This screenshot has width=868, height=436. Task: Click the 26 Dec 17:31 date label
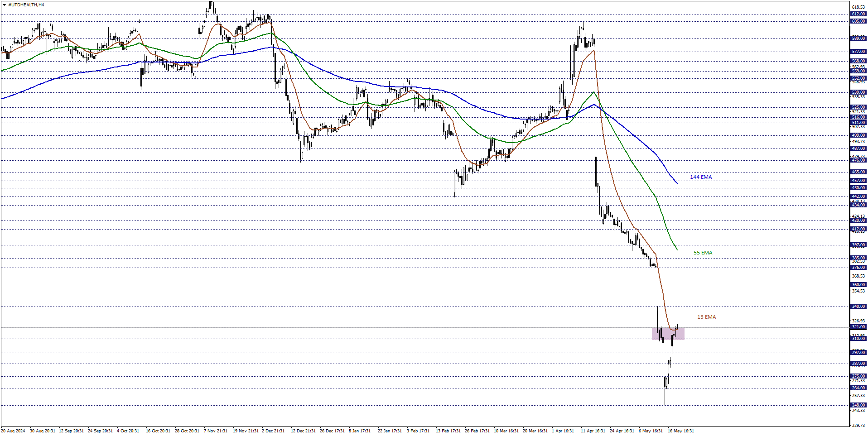coord(332,431)
